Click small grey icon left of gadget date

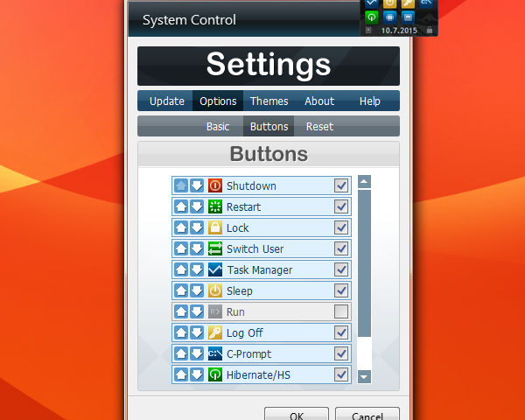tap(368, 30)
